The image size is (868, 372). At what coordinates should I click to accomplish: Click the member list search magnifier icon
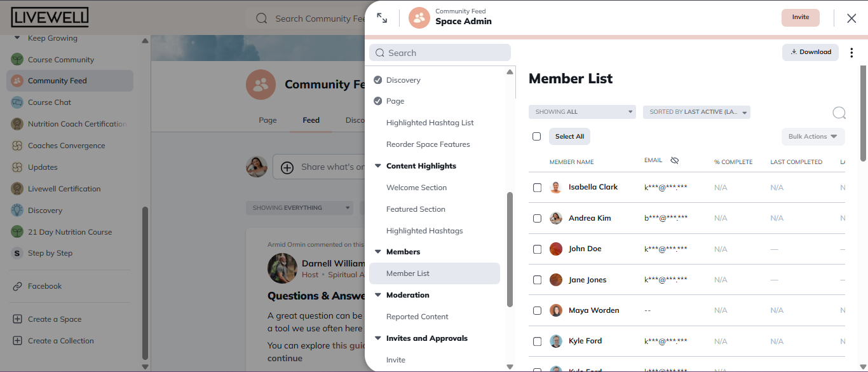[x=839, y=113]
